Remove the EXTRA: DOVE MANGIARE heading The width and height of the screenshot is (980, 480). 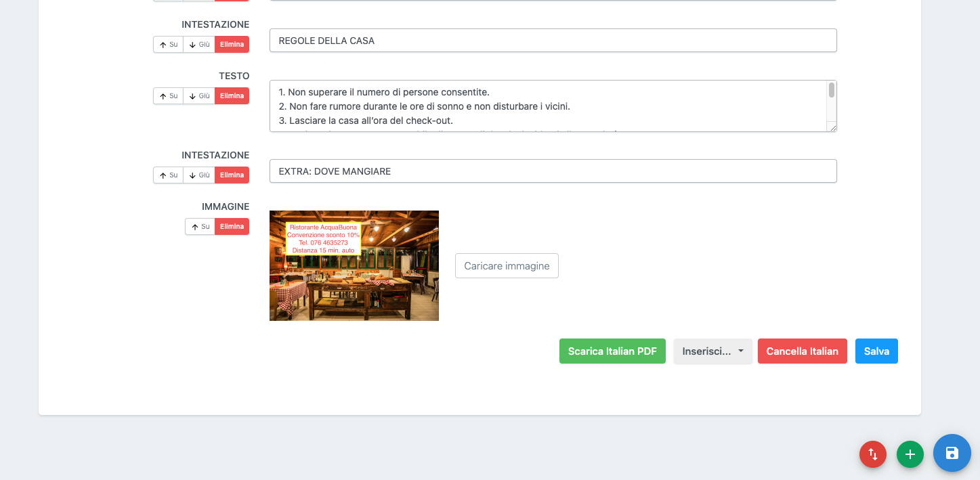tap(232, 175)
